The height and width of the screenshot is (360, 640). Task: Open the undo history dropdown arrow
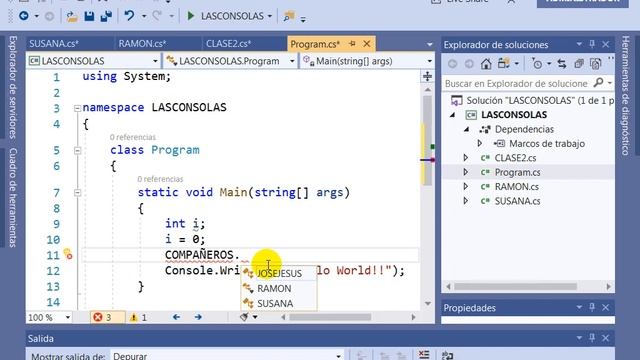[x=144, y=16]
